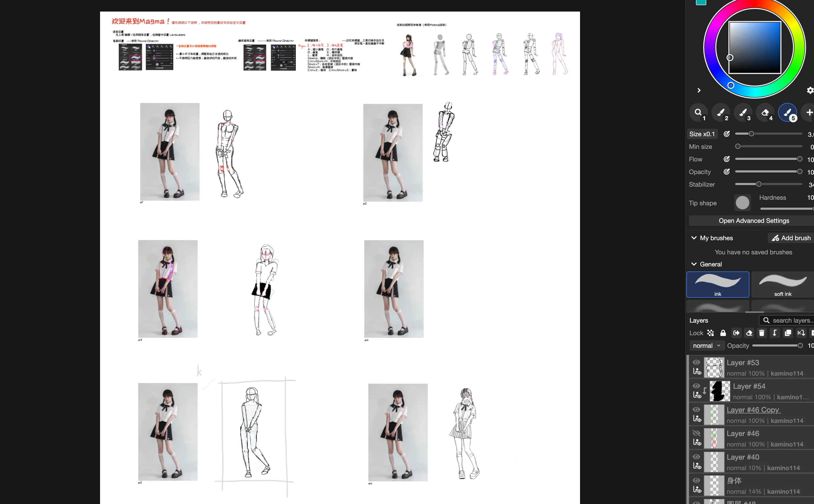This screenshot has width=814, height=504.
Task: Click the delete layer trash icon
Action: click(762, 333)
